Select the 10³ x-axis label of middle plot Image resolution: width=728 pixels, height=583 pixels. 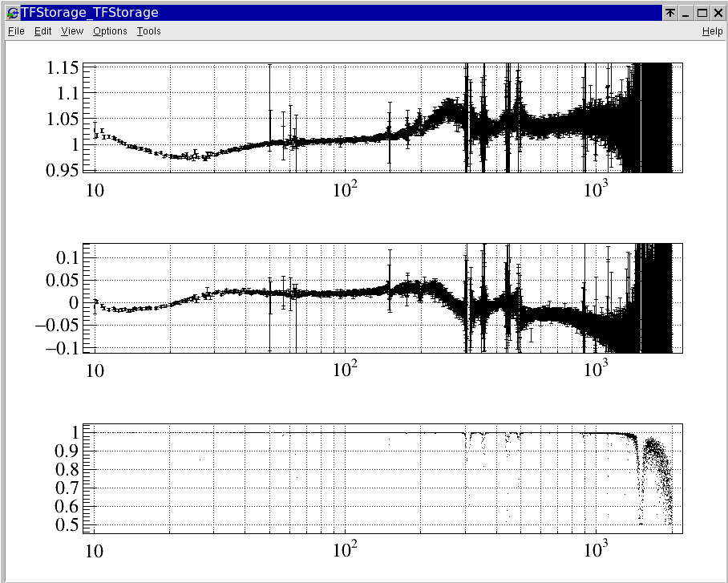[x=596, y=370]
